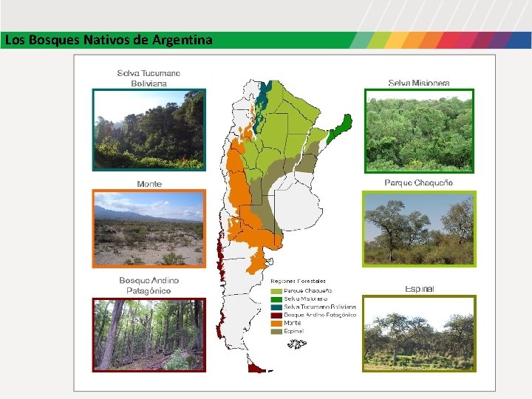Click the 'Selva Misionera' legend label
The height and width of the screenshot is (399, 532).
click(x=306, y=299)
